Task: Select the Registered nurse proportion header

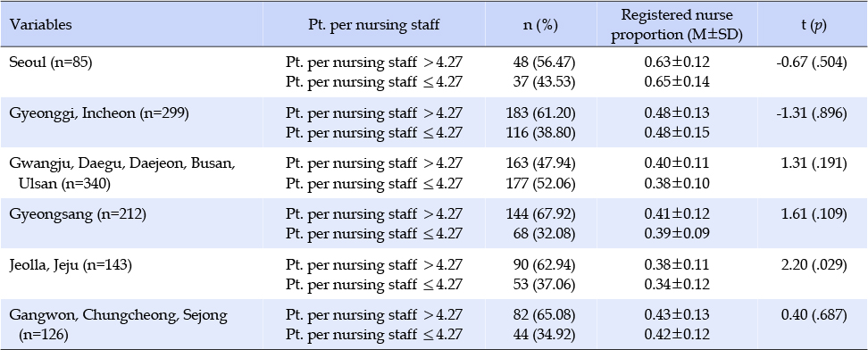Action: coord(677,25)
